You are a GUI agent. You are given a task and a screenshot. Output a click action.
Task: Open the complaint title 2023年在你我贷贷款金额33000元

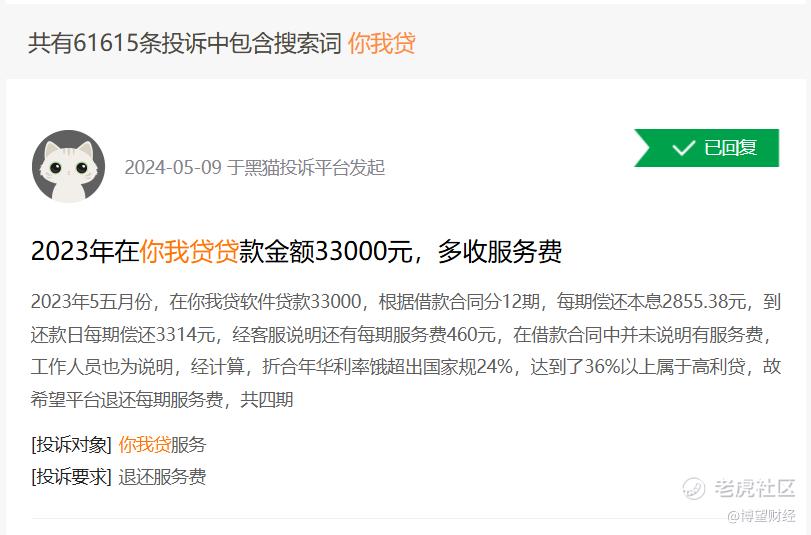pos(296,251)
